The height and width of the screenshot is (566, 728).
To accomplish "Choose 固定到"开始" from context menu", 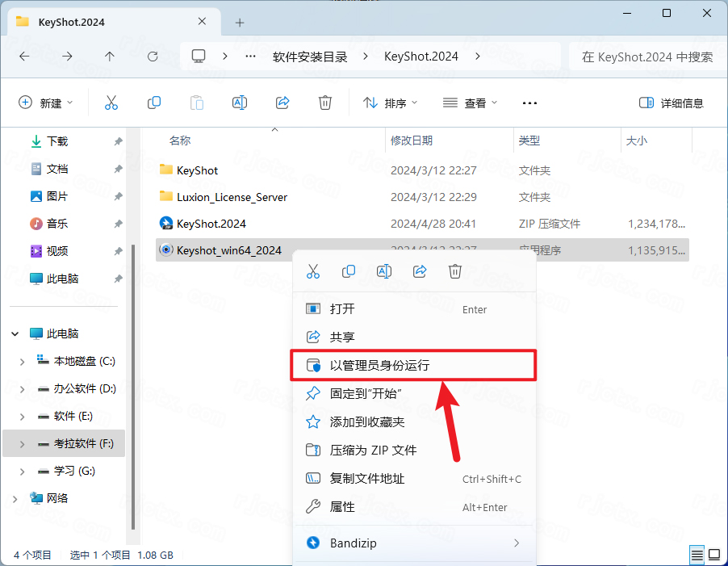I will (x=413, y=394).
